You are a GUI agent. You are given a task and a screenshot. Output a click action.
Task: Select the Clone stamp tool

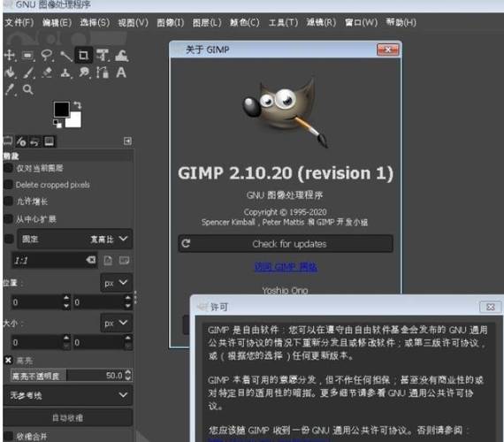tap(65, 73)
